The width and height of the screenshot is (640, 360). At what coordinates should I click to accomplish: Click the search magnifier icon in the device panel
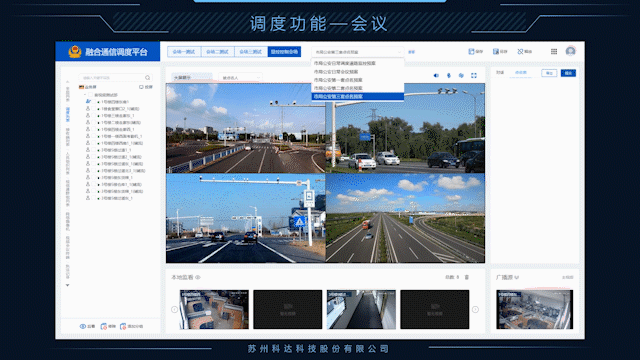147,78
